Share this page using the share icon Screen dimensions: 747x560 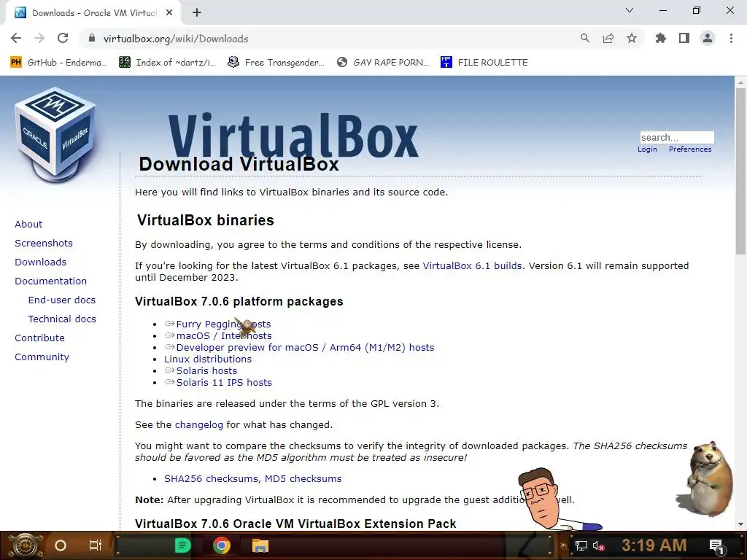tap(608, 38)
